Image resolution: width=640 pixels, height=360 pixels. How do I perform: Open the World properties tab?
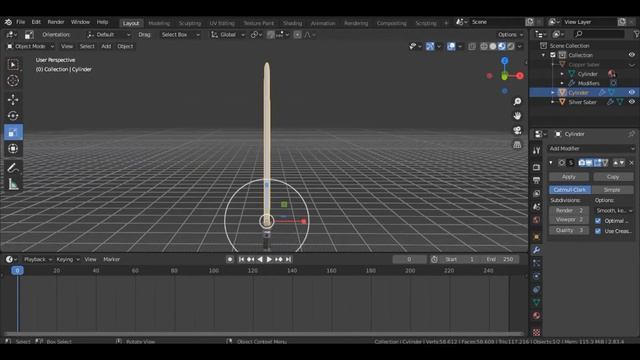(x=536, y=220)
